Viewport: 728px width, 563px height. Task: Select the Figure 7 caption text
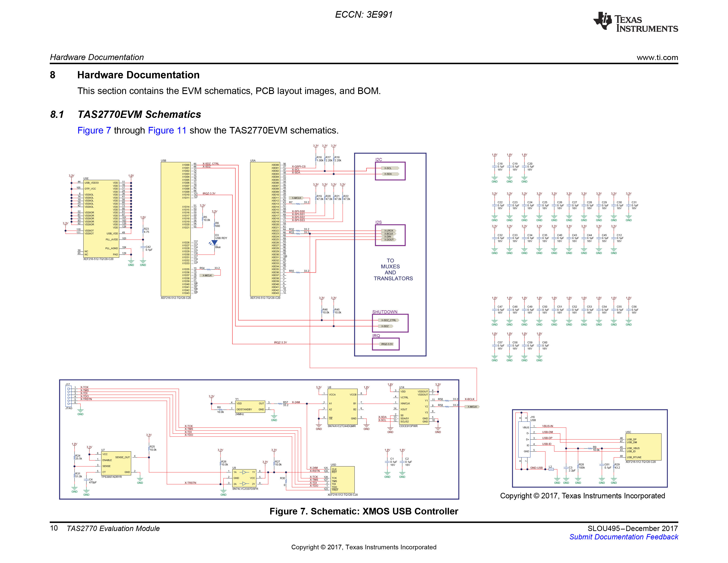[x=364, y=511]
